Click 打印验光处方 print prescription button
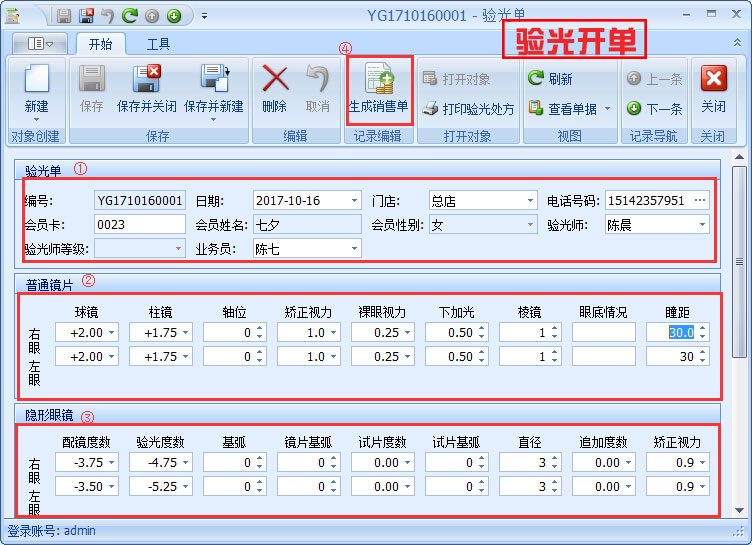 pos(468,109)
